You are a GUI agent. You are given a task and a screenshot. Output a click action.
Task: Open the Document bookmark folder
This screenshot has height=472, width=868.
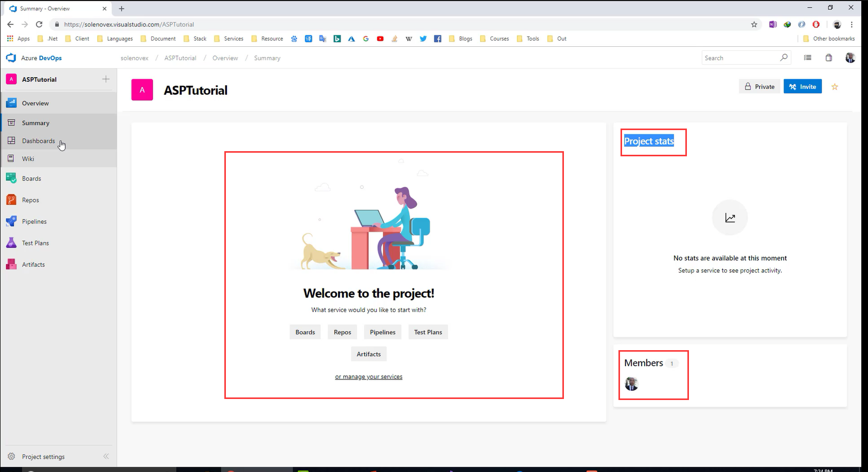click(158, 39)
